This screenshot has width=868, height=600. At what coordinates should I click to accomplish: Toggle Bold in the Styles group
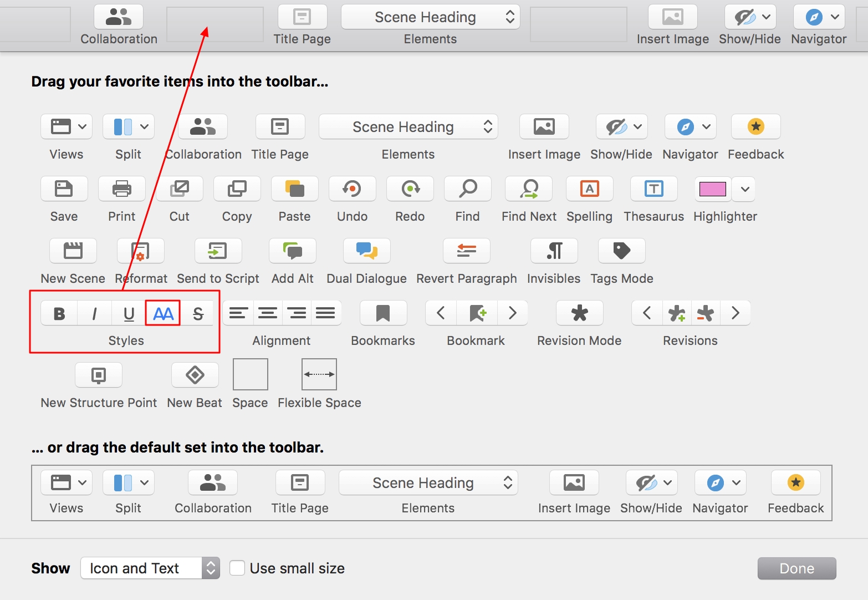tap(59, 314)
